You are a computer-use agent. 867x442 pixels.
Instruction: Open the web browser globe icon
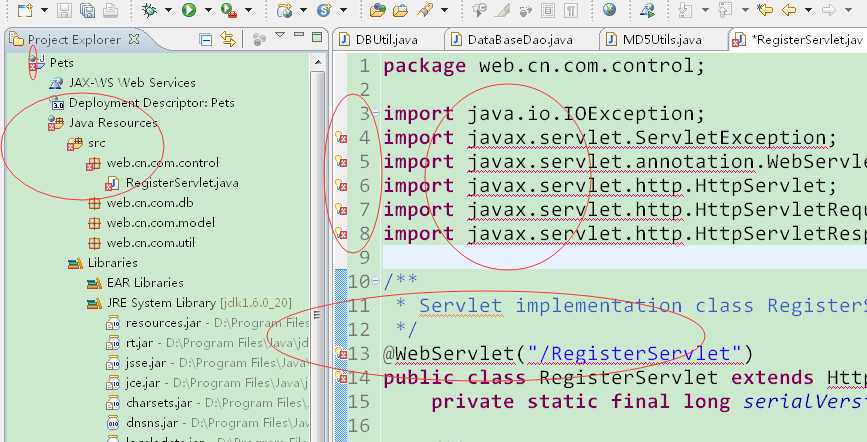point(609,9)
